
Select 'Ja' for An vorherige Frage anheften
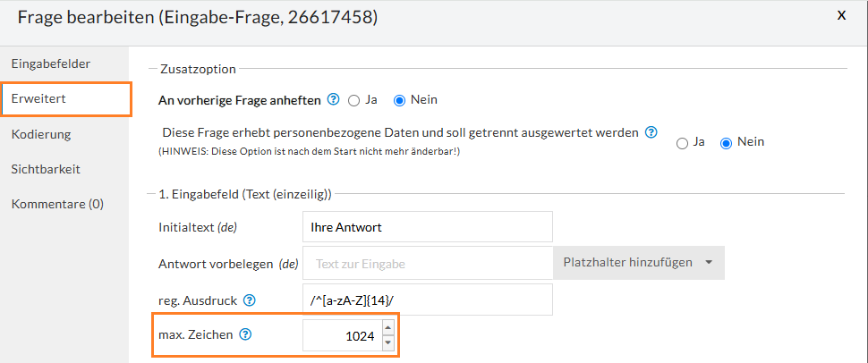point(354,99)
